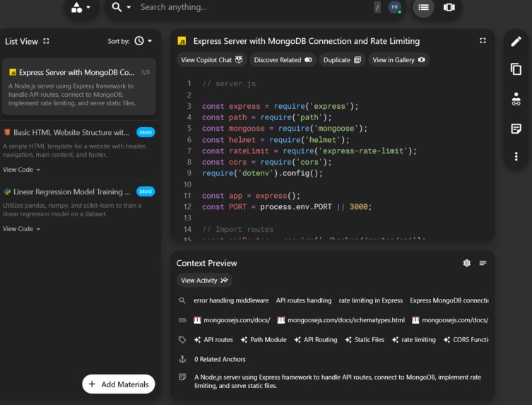Click the magnifier search icon in top bar
Image resolution: width=532 pixels, height=405 pixels.
click(117, 7)
